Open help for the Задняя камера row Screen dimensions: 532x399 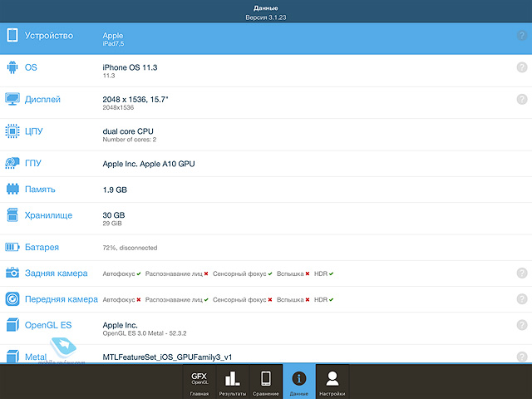point(522,273)
